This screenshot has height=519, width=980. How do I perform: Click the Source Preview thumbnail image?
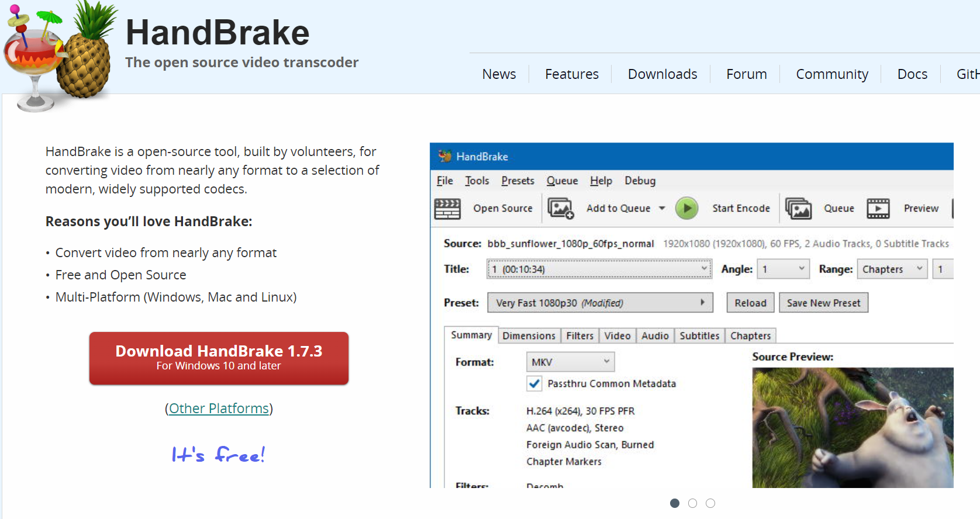(x=853, y=428)
